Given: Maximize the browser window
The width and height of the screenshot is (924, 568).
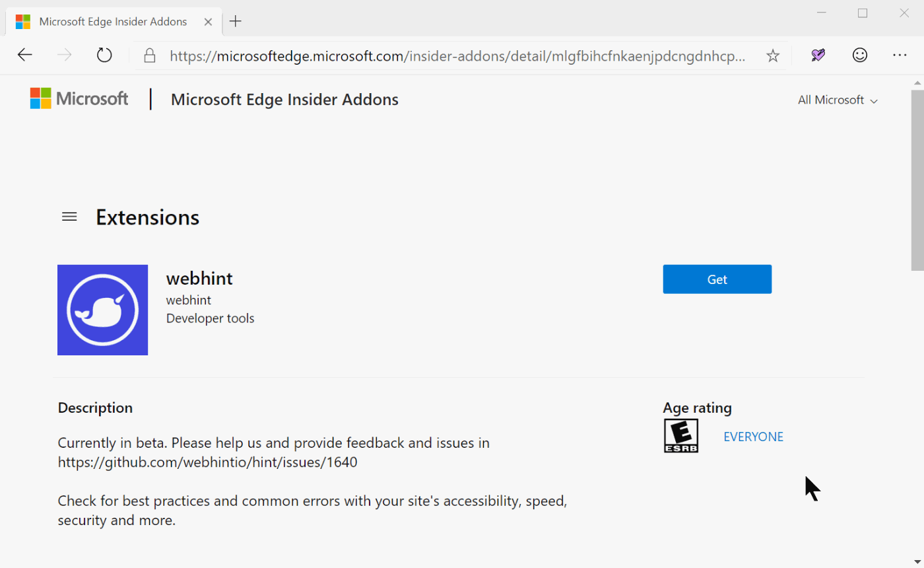Looking at the screenshot, I should point(863,13).
